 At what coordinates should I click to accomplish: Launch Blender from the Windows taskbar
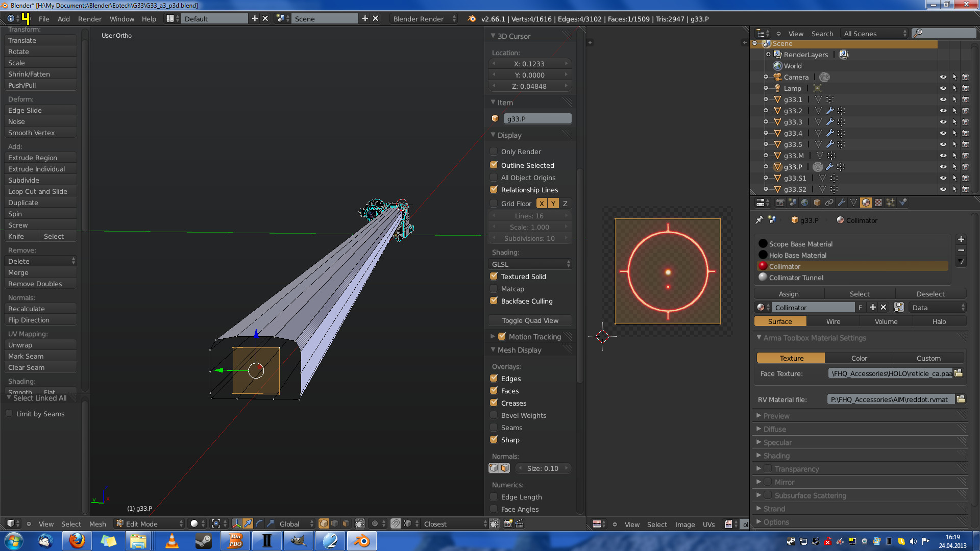coord(362,541)
